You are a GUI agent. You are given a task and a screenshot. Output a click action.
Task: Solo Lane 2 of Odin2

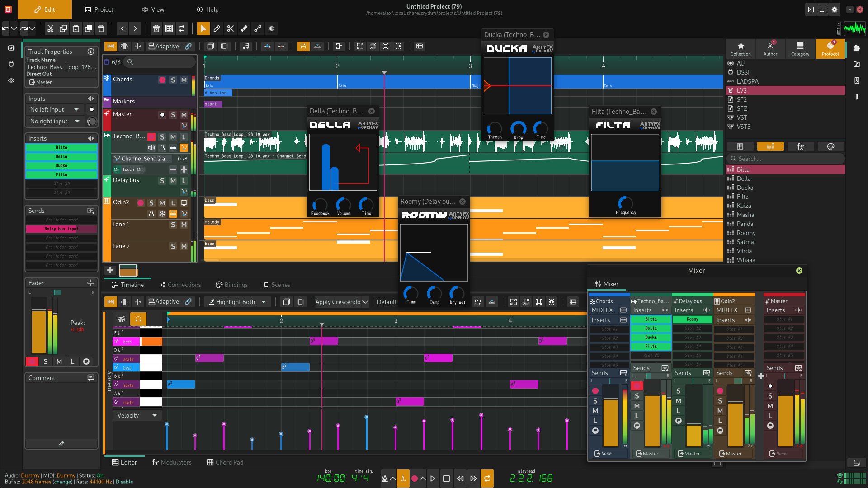[173, 246]
